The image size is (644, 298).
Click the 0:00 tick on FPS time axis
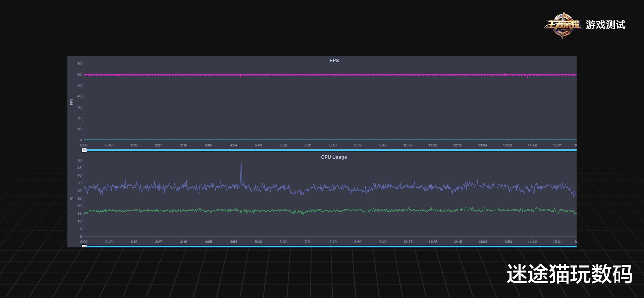click(84, 145)
